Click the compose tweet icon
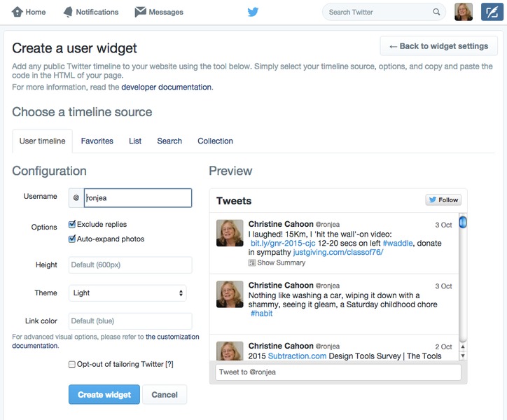507x420 pixels. coord(492,12)
